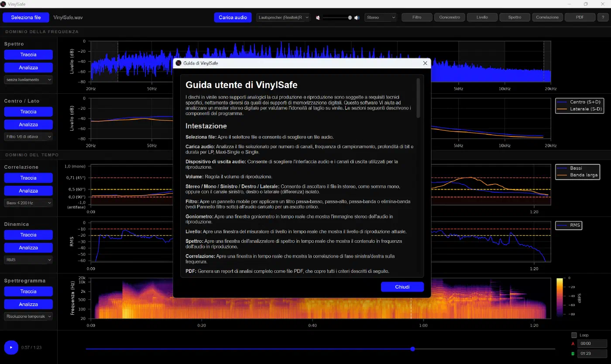Click the loop point A time field
This screenshot has width=611, height=364.
click(x=592, y=344)
